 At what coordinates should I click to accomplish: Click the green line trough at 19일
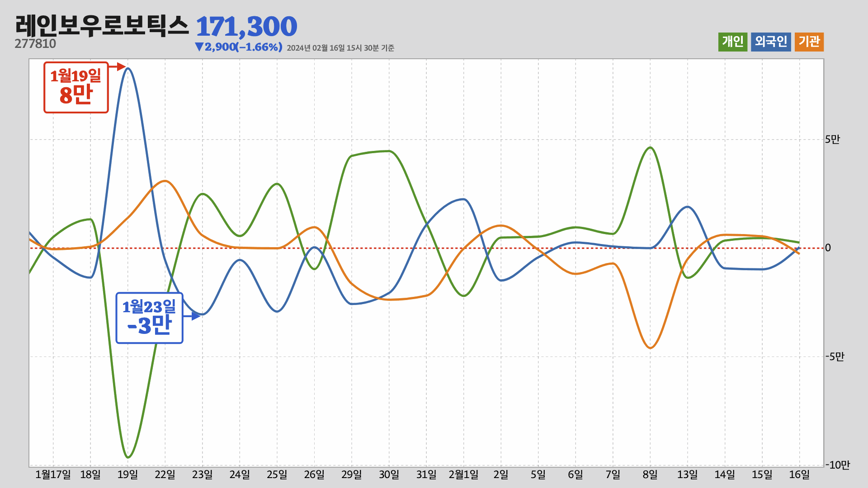click(x=128, y=457)
